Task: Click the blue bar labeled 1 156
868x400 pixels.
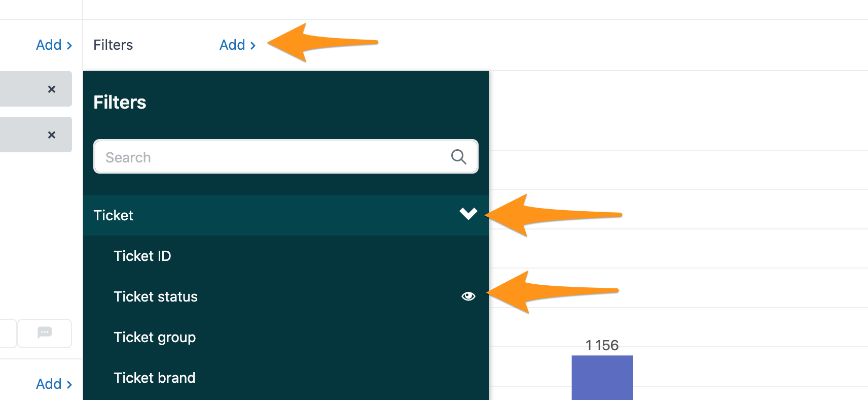Action: pyautogui.click(x=602, y=378)
